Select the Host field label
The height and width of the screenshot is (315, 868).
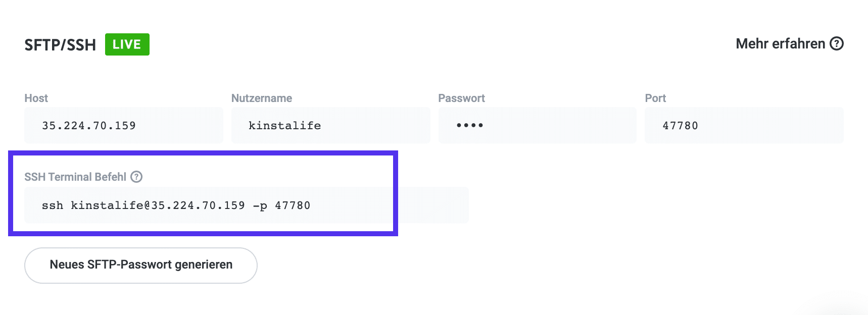[36, 98]
